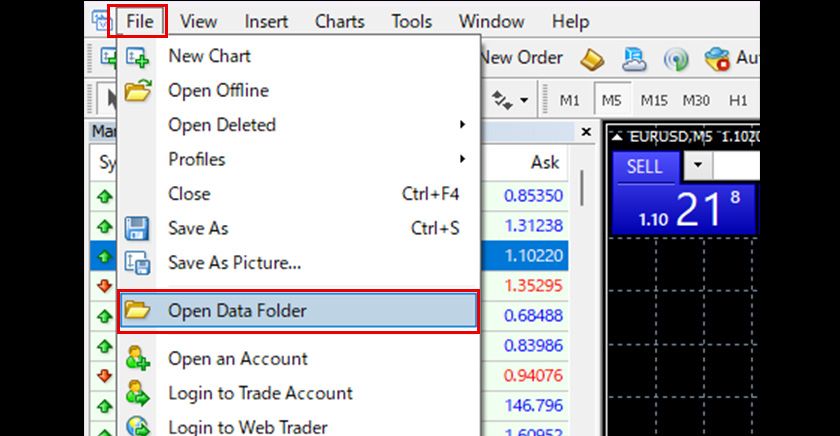Click the Open Offline folder icon
This screenshot has height=436, width=840.
click(137, 91)
